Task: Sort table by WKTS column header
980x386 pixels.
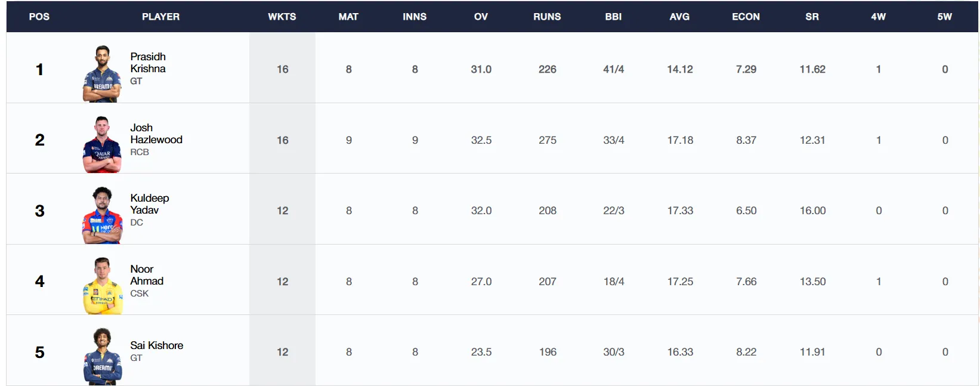Action: [282, 17]
